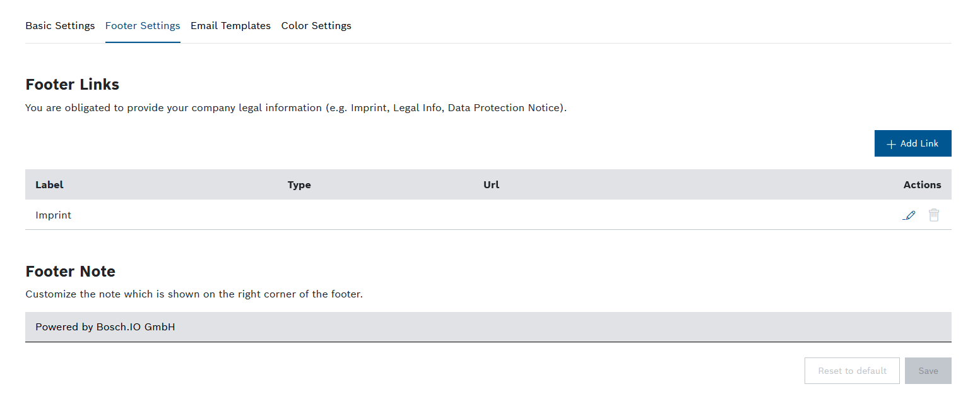This screenshot has height=408, width=980.
Task: Click the Type column header
Action: pyautogui.click(x=299, y=185)
